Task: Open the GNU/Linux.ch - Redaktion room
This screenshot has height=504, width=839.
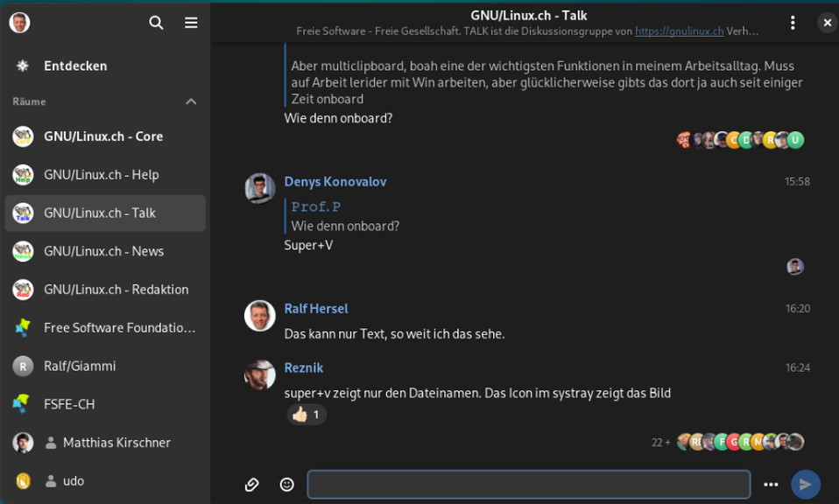Action: (x=105, y=289)
